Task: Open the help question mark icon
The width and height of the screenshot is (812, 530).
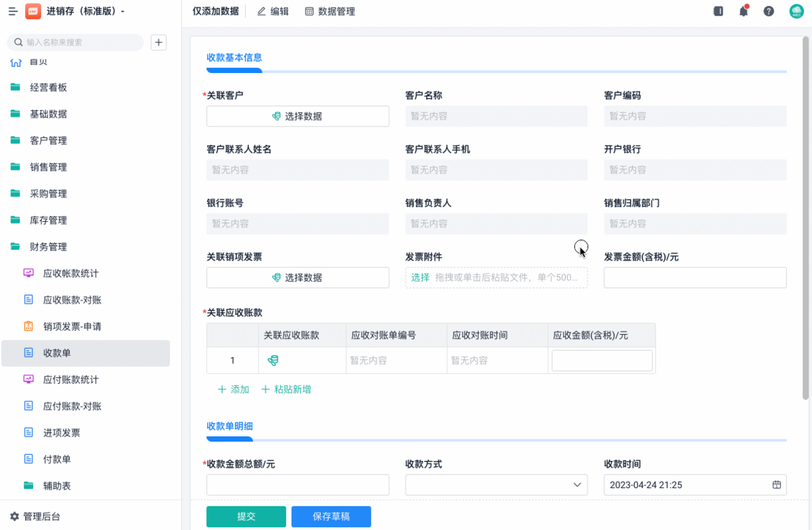Action: pyautogui.click(x=769, y=11)
